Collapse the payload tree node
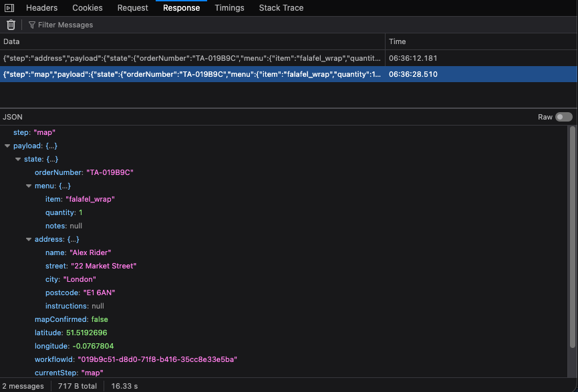 click(7, 146)
